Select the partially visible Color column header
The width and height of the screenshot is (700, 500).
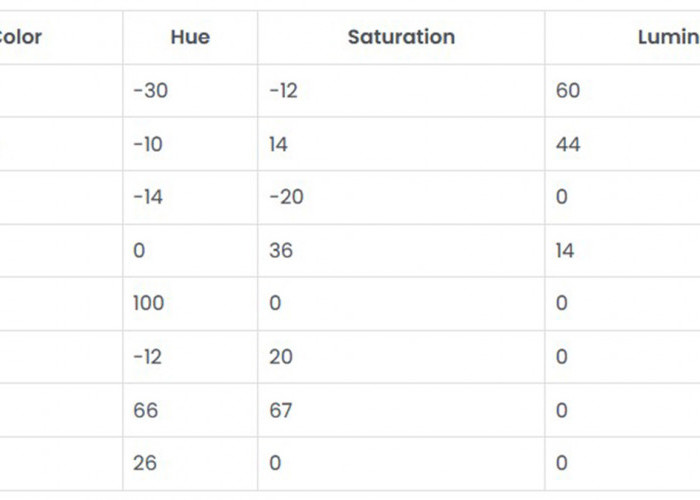pyautogui.click(x=22, y=38)
